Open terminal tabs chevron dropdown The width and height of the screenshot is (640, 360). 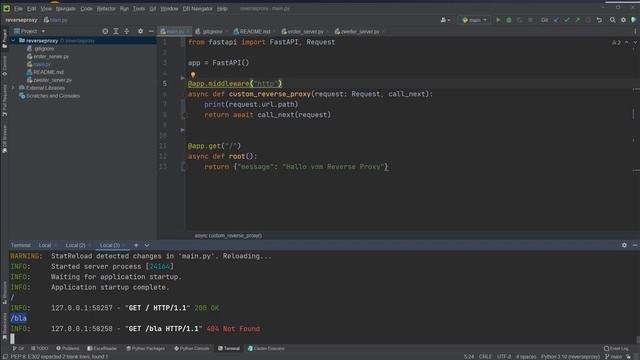coord(147,245)
